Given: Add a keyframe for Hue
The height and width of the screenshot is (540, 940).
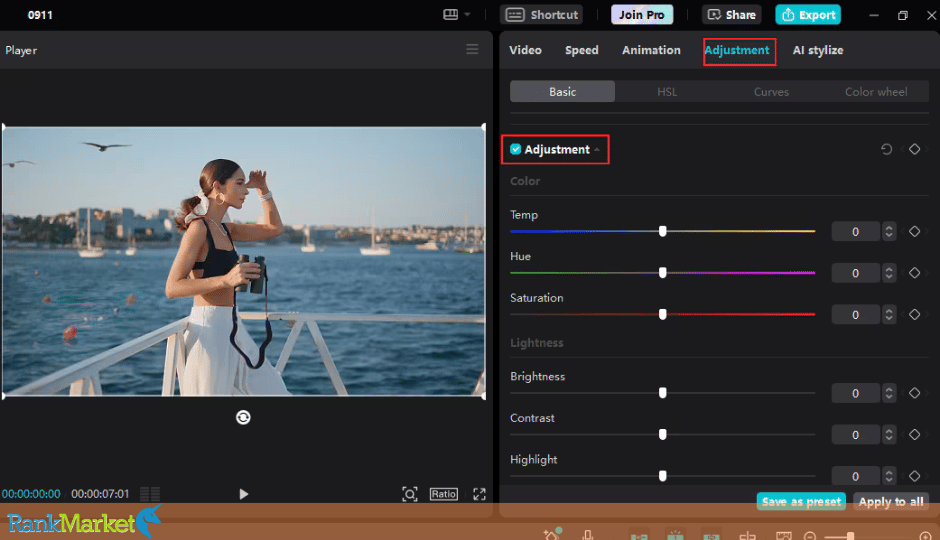Looking at the screenshot, I should coord(914,273).
